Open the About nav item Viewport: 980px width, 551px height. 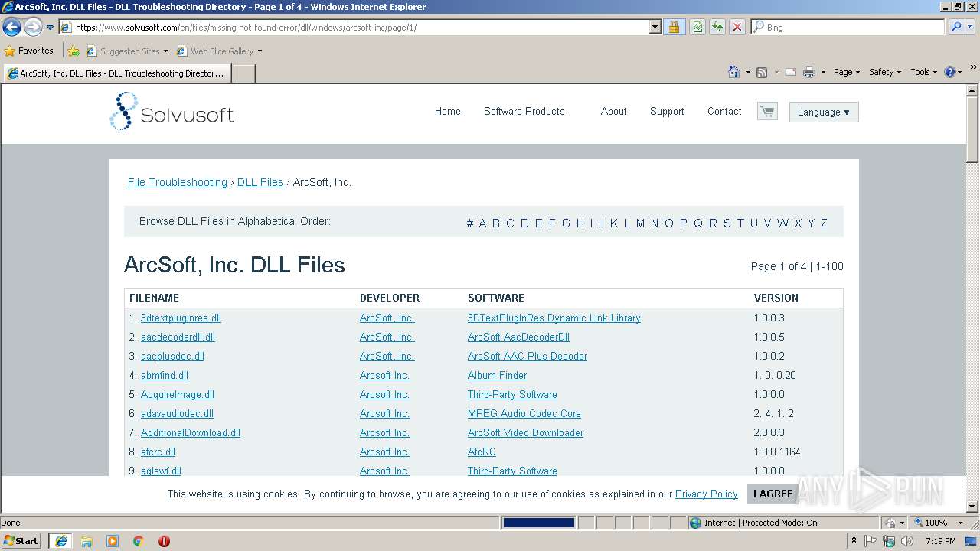coord(613,111)
